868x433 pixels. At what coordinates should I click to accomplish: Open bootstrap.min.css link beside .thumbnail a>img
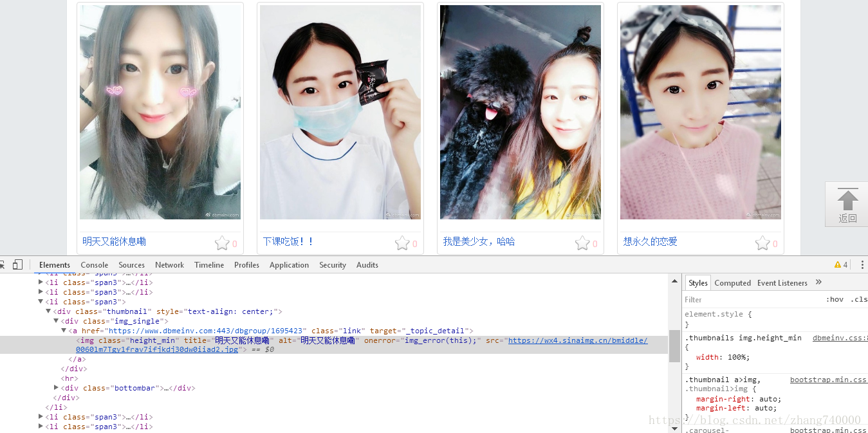click(829, 380)
